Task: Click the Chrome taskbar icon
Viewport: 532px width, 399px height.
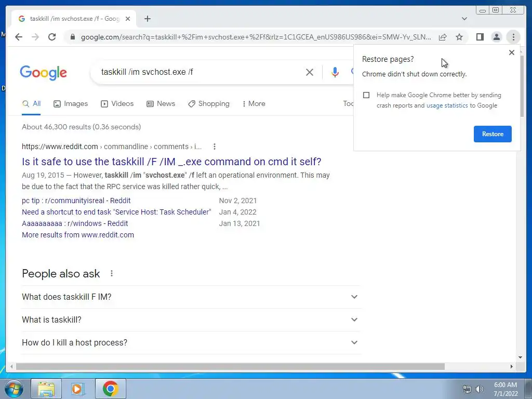Action: (111, 389)
